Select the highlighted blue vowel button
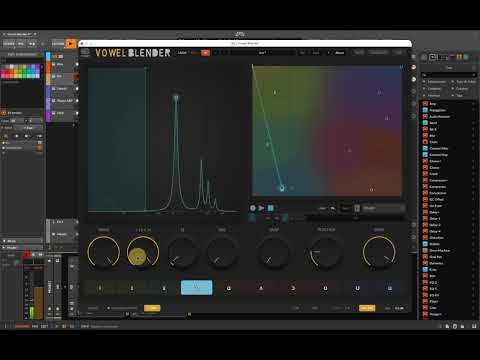This screenshot has height=360, width=480. click(196, 288)
